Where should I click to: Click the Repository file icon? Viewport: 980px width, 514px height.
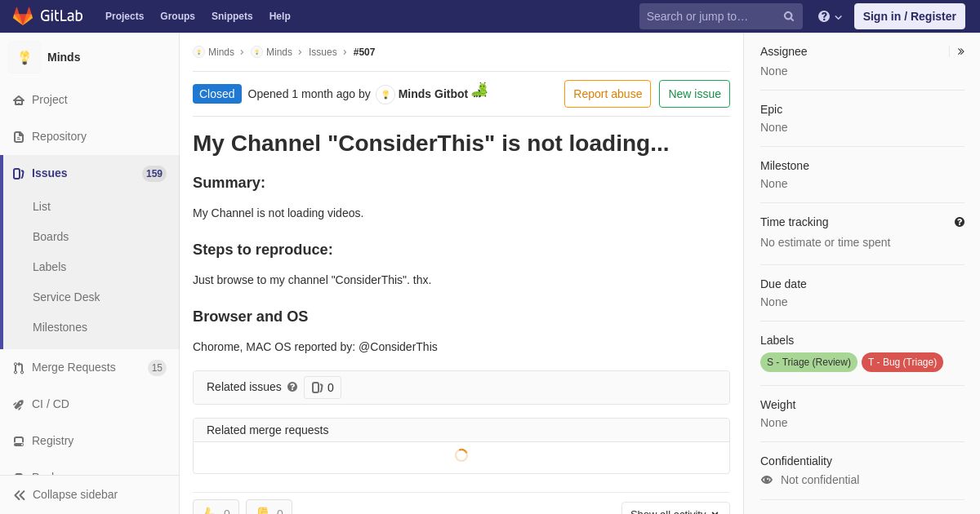[19, 137]
